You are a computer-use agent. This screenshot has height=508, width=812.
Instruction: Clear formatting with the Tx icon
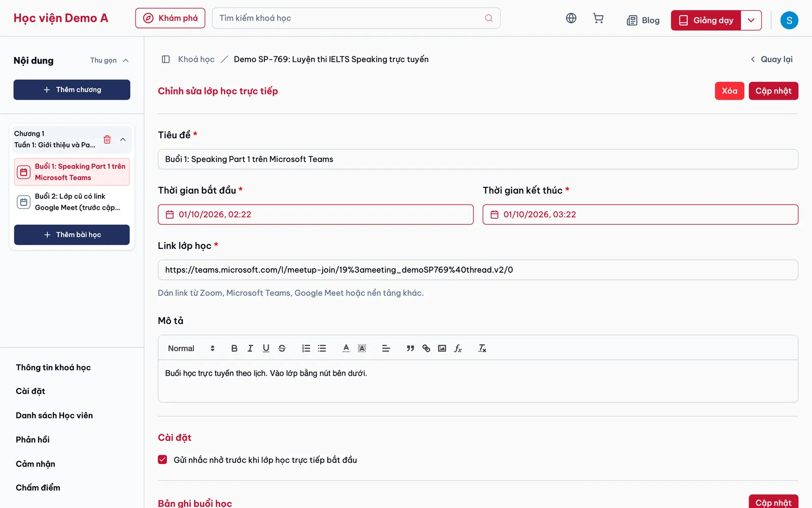click(482, 348)
